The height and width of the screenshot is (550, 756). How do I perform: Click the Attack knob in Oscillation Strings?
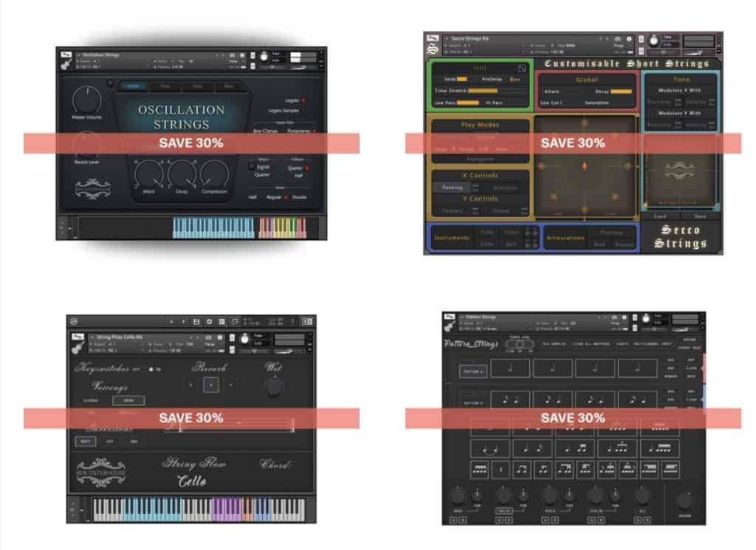pos(149,174)
